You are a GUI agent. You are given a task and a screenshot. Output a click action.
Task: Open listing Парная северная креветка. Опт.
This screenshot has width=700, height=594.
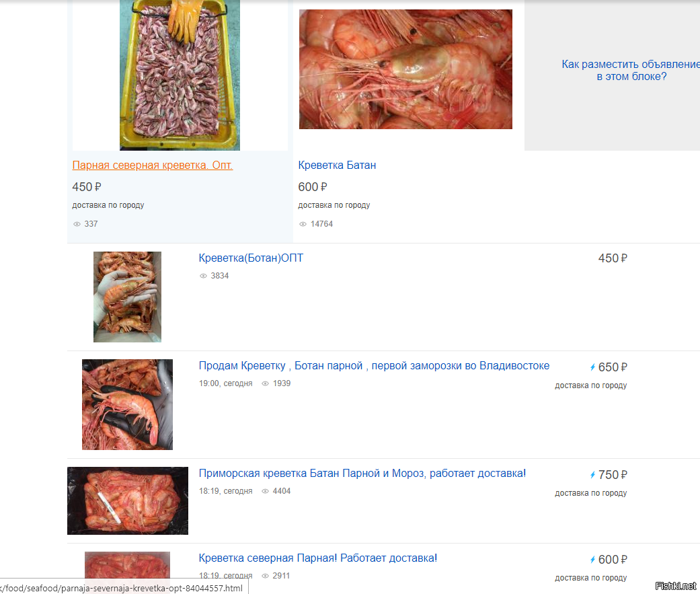[152, 165]
